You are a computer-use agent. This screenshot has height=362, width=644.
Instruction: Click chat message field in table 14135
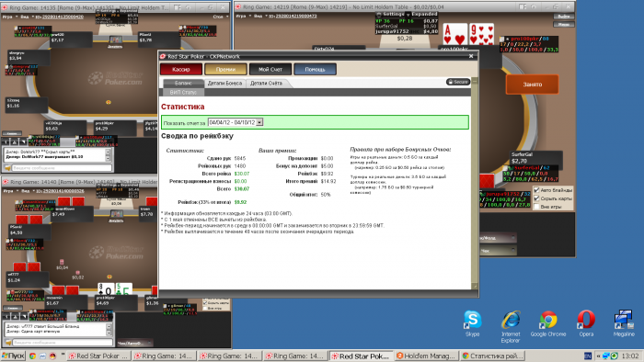pyautogui.click(x=62, y=168)
